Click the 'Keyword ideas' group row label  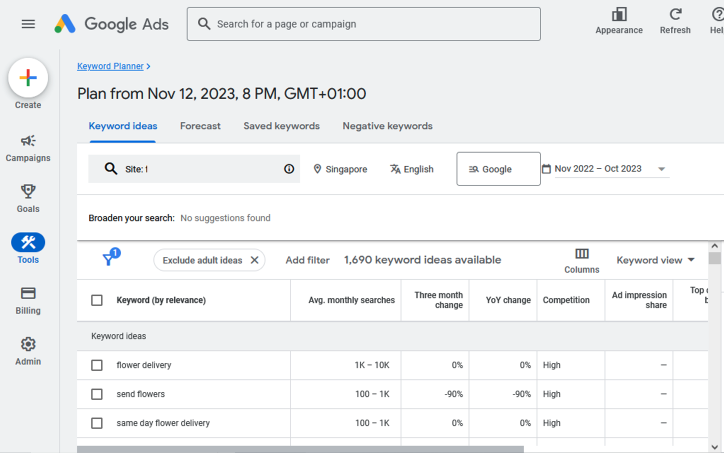119,336
